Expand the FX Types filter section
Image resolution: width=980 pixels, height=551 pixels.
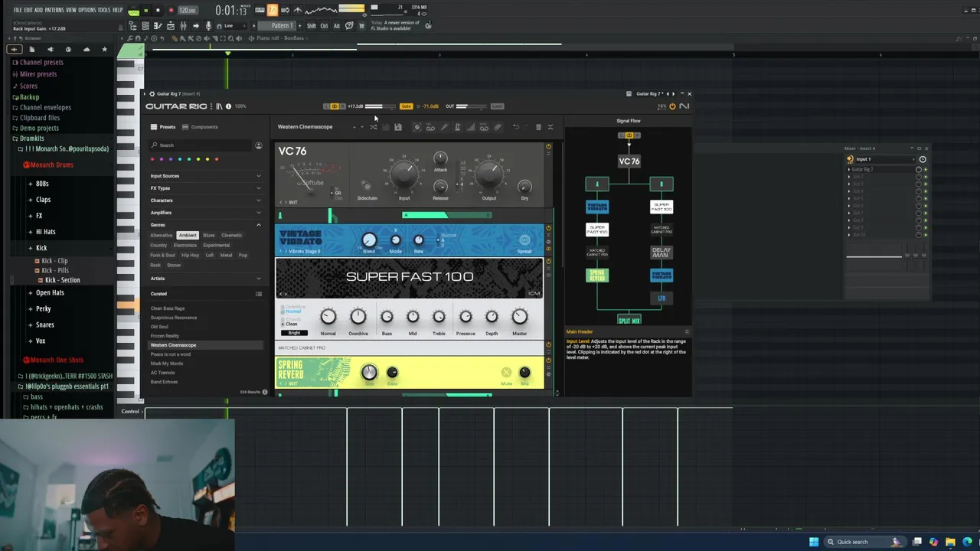pyautogui.click(x=204, y=188)
